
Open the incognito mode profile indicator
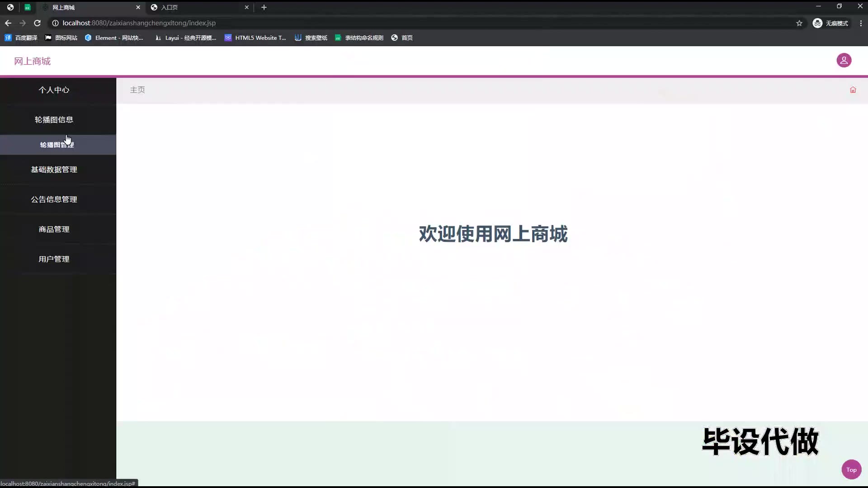pyautogui.click(x=830, y=23)
